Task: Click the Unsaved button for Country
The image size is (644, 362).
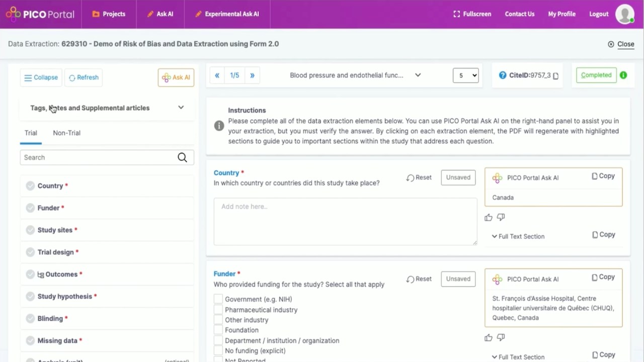Action: 458,177
